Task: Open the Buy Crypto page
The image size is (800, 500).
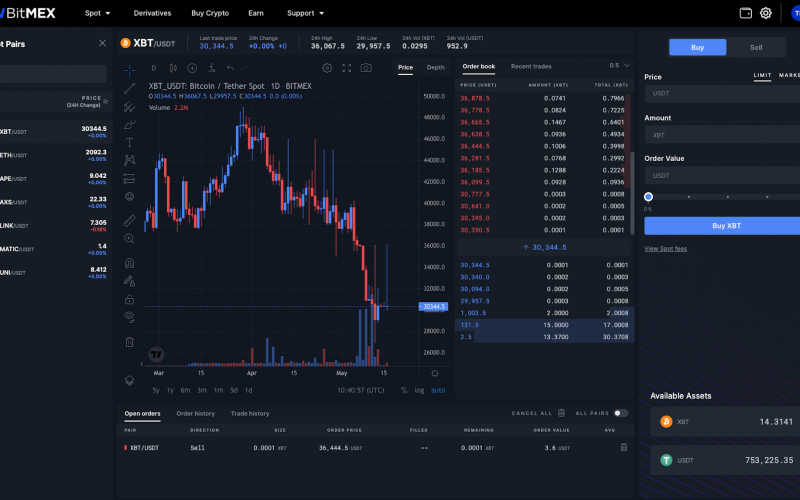Action: click(x=210, y=13)
